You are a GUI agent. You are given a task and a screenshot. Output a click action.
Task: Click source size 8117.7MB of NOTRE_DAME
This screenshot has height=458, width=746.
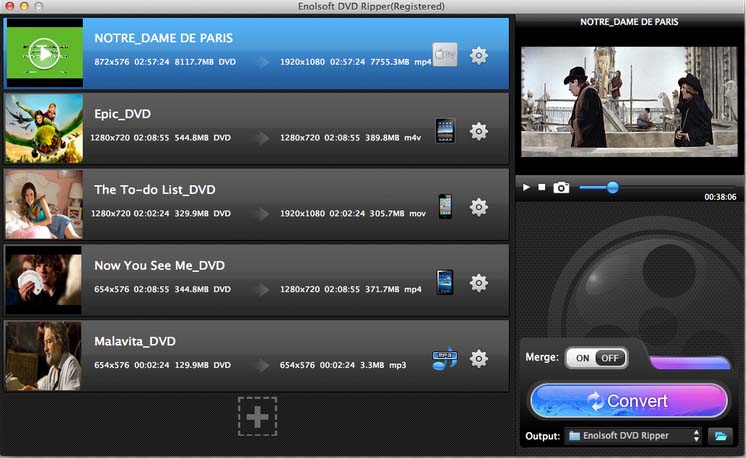(x=194, y=62)
